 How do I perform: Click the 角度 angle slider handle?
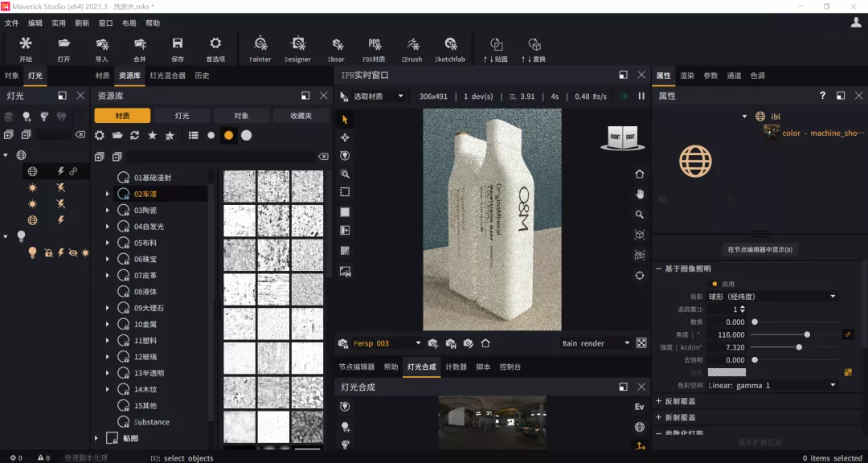(807, 334)
